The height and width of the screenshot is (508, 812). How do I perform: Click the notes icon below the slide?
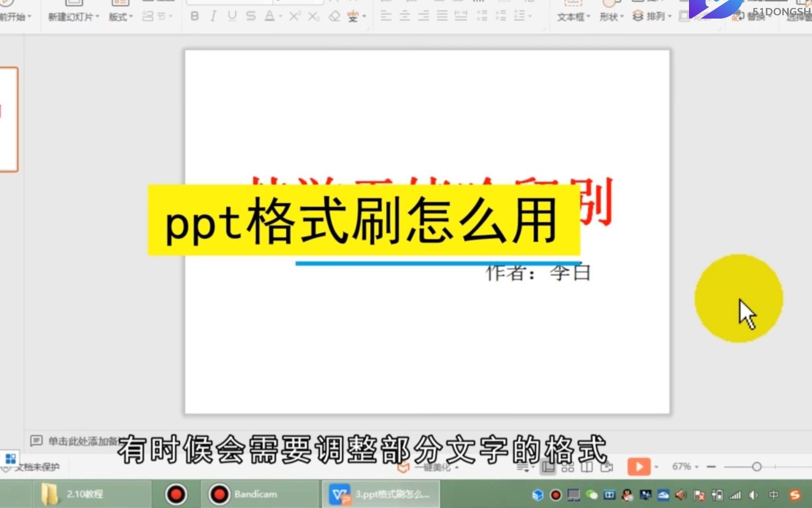coord(36,441)
